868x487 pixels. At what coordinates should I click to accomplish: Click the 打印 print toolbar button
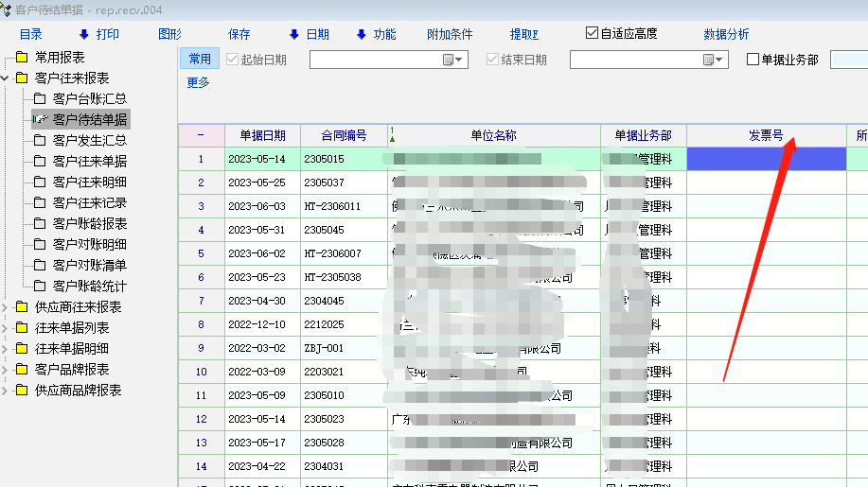[x=99, y=34]
